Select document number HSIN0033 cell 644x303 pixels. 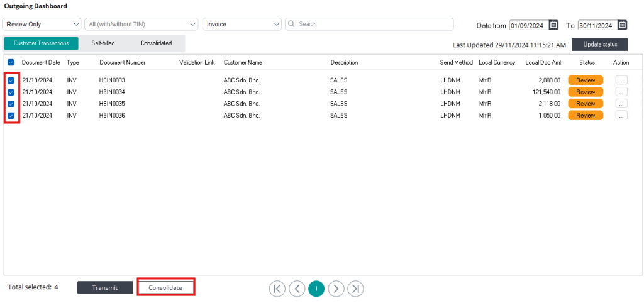tap(112, 80)
